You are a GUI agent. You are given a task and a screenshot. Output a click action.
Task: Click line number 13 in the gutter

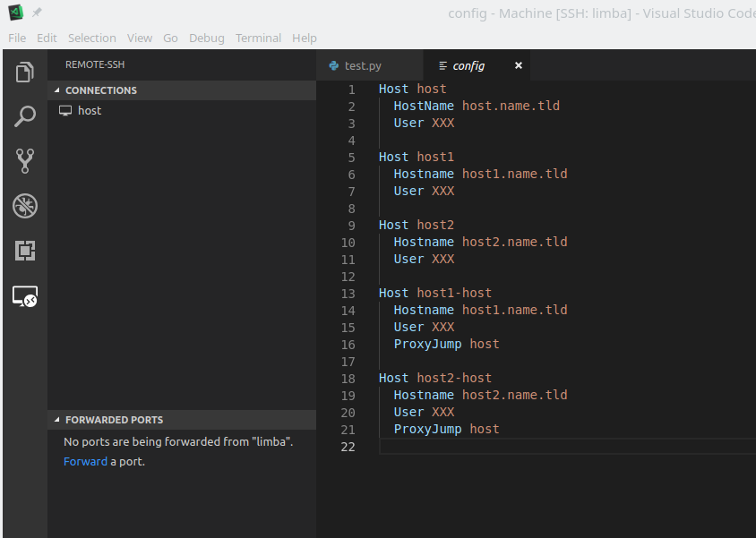point(348,294)
